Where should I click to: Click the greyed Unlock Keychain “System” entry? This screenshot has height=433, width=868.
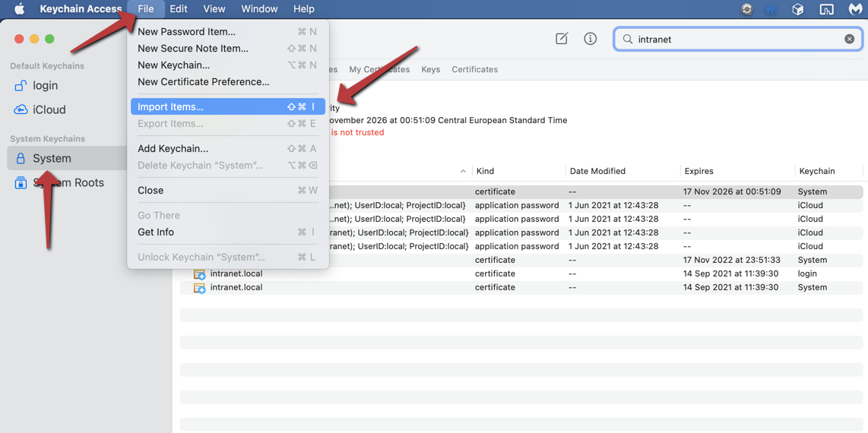pyautogui.click(x=227, y=258)
